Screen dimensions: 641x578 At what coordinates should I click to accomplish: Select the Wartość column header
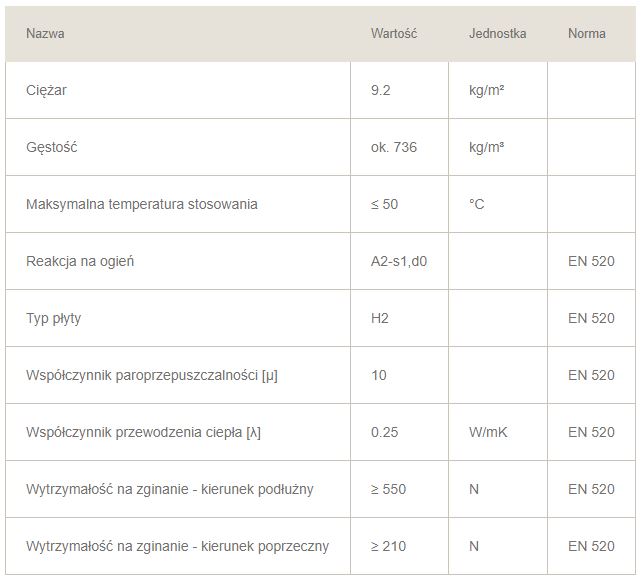pos(394,34)
